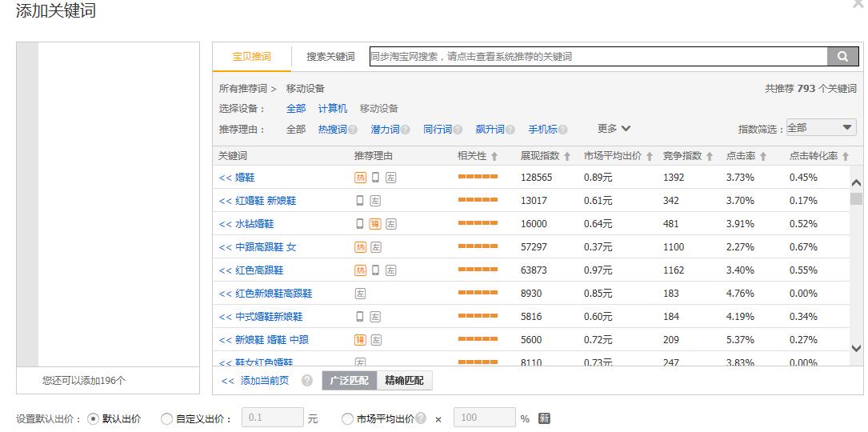This screenshot has height=432, width=868.
Task: Click the relevance bar for 水钻婚鞋
Action: point(478,223)
